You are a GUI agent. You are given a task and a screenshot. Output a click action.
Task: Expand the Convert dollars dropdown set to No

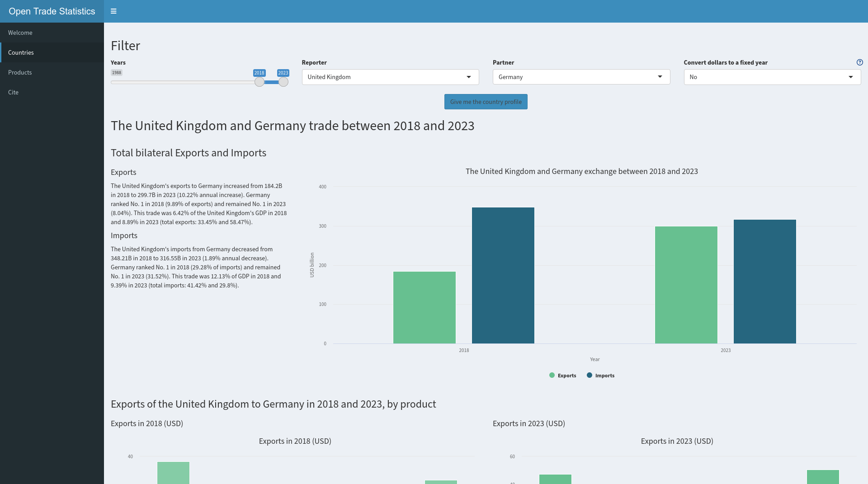pos(772,77)
